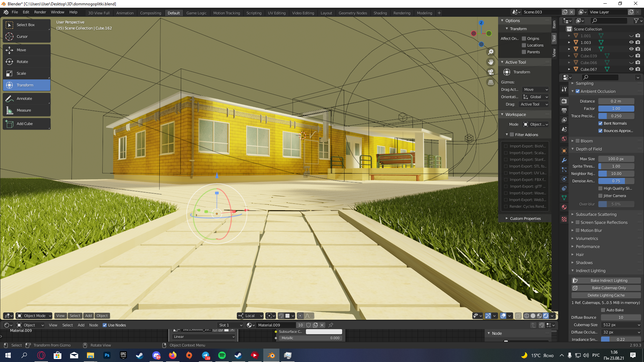Expand the Shadows panel
Image resolution: width=644 pixels, height=362 pixels.
coord(584,263)
